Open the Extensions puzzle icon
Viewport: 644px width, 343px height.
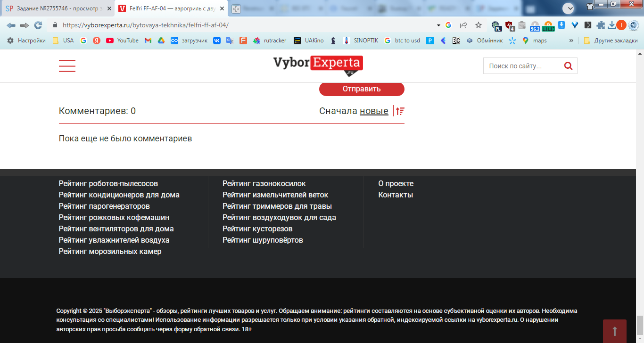(x=601, y=25)
